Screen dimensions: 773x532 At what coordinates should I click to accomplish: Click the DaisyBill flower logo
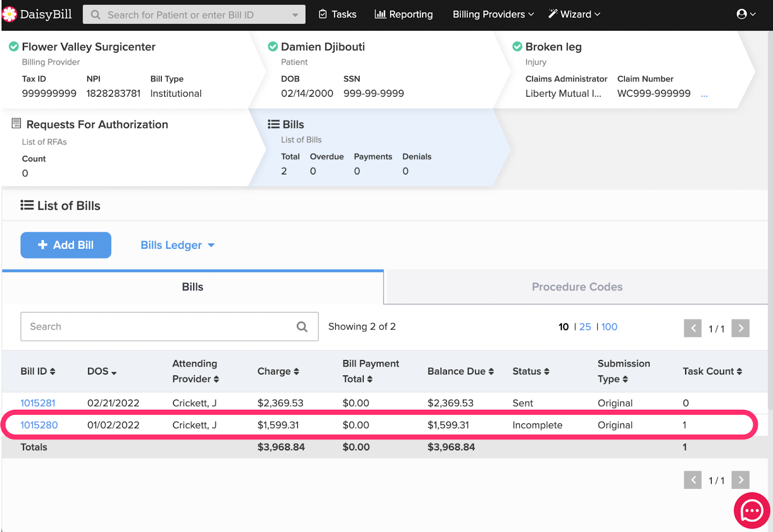tap(10, 14)
